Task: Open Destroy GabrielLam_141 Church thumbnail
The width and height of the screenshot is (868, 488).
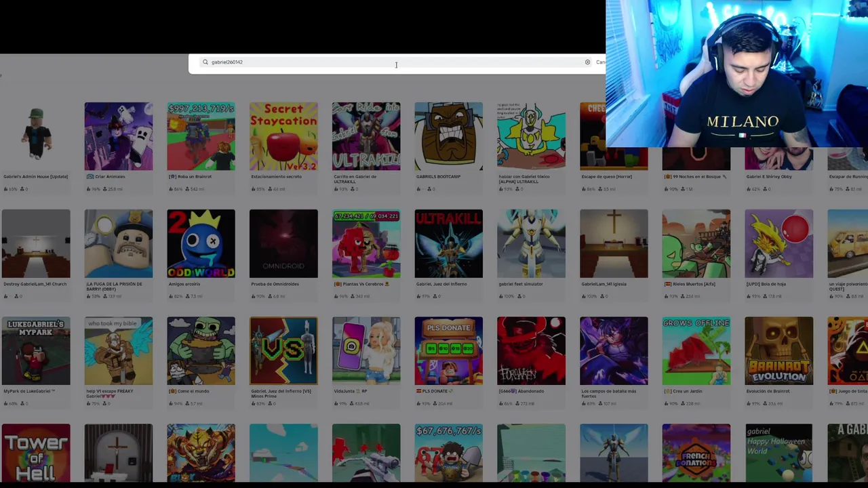Action: click(36, 243)
